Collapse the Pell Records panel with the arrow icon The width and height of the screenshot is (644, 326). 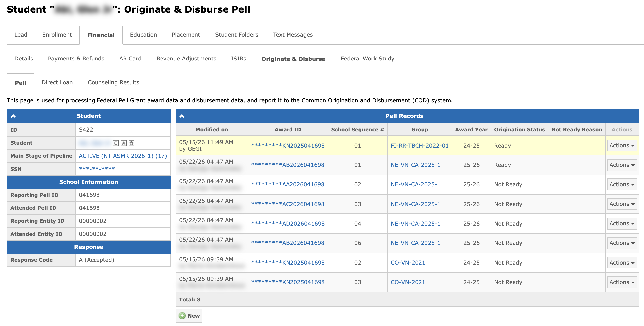tap(182, 116)
